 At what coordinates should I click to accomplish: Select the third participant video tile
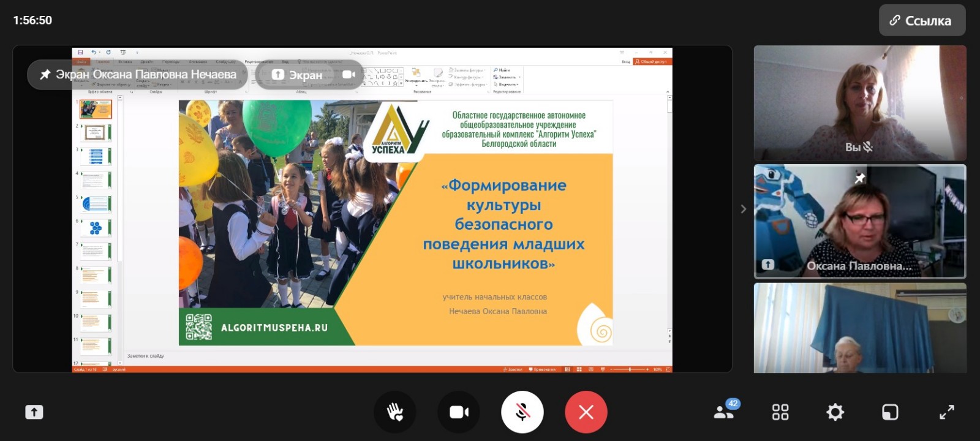(x=860, y=328)
